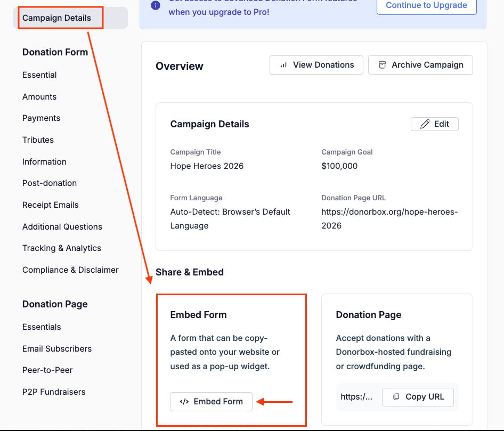Viewport: 504px width, 431px height.
Task: Click 'when you upgrade to Pro!' text
Action: [x=219, y=12]
